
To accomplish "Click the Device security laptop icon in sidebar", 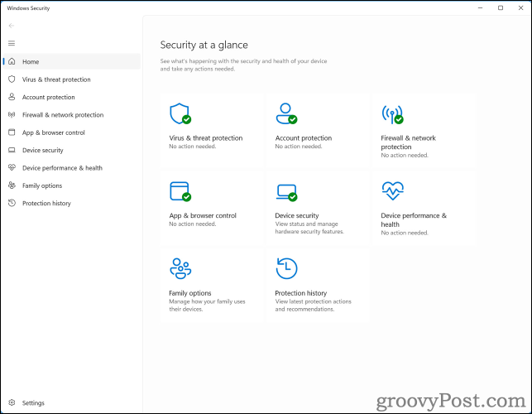I will point(12,150).
